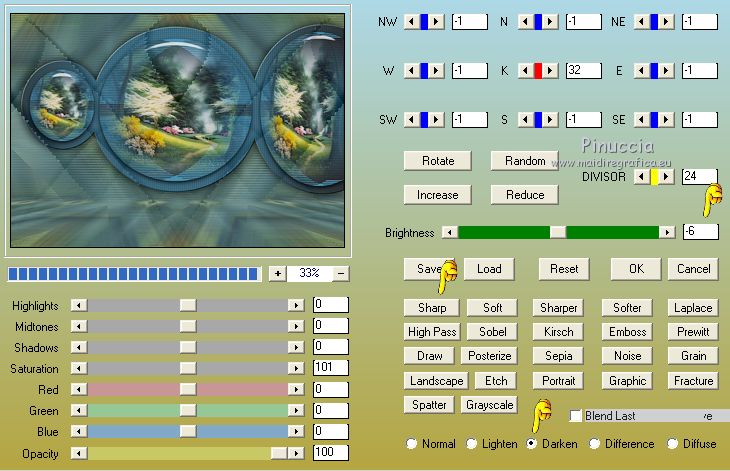The height and width of the screenshot is (471, 730).
Task: Click the SE kernel left arrow
Action: click(x=642, y=120)
